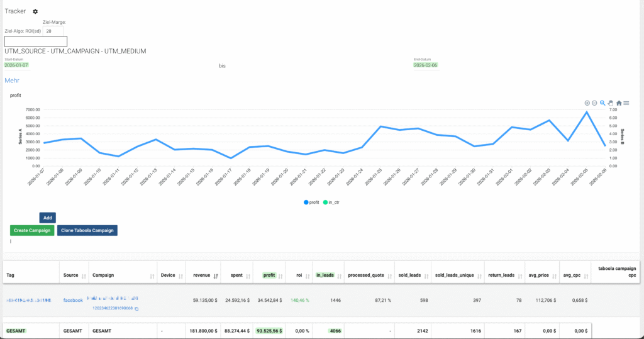Open the facebook source link
This screenshot has width=644, height=339.
[73, 301]
